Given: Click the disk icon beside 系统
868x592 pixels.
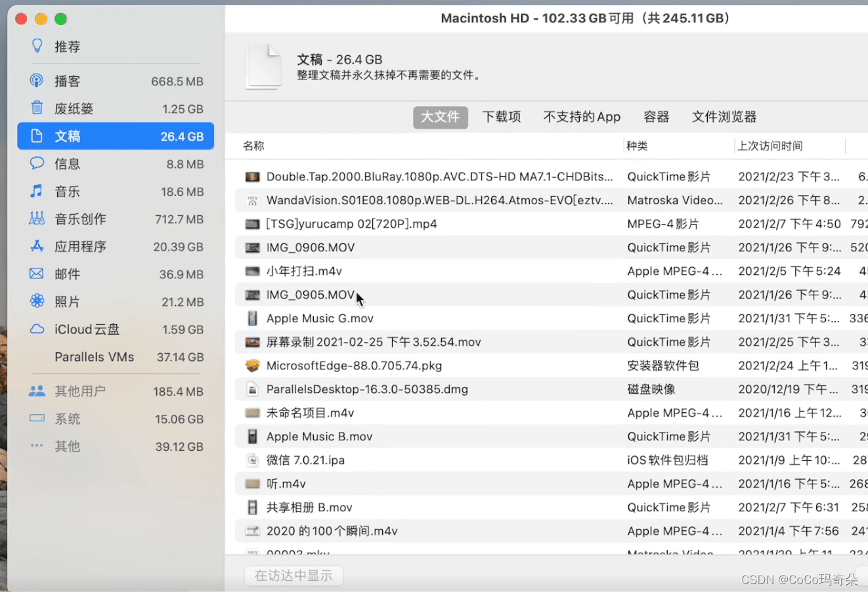Looking at the screenshot, I should pos(37,418).
